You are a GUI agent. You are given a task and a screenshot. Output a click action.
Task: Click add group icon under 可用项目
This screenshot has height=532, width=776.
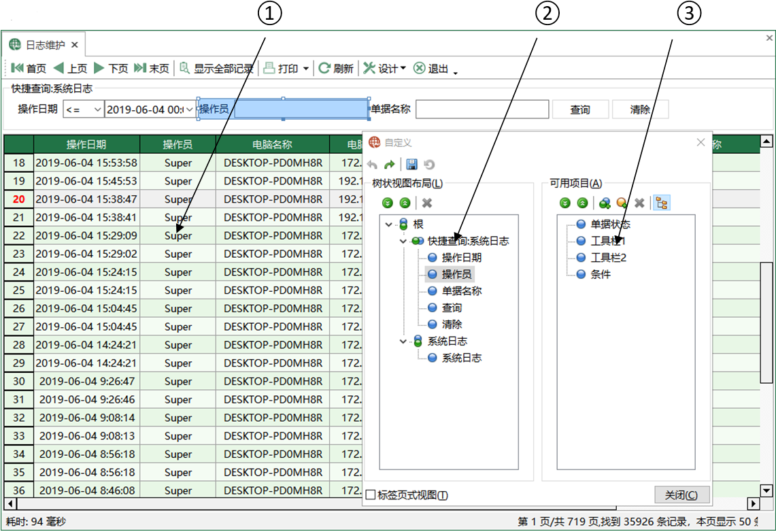click(x=604, y=203)
